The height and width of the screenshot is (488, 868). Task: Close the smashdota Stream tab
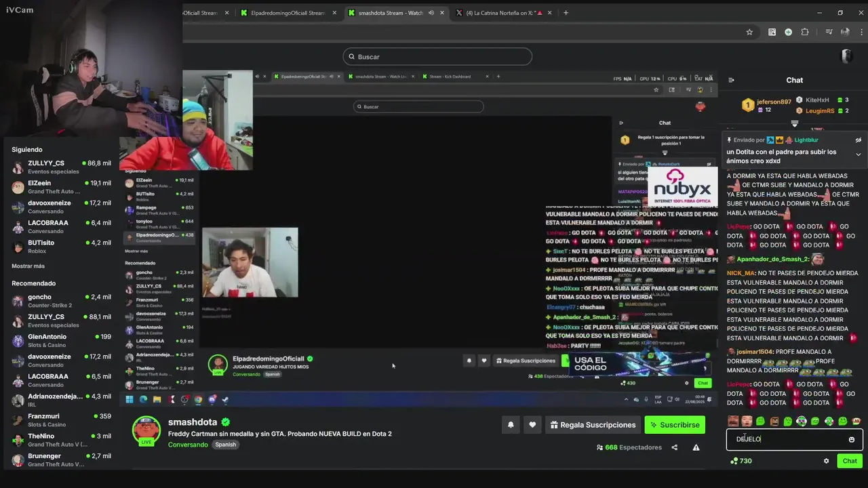point(442,13)
